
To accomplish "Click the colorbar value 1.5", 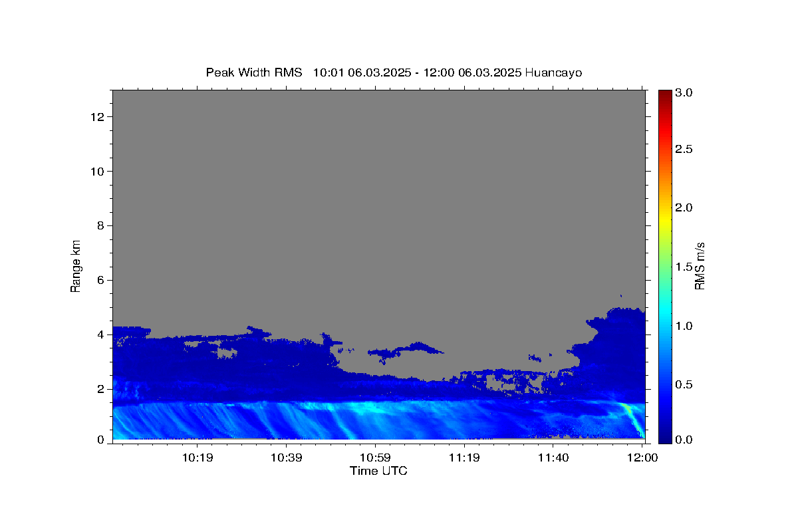I will (x=685, y=267).
